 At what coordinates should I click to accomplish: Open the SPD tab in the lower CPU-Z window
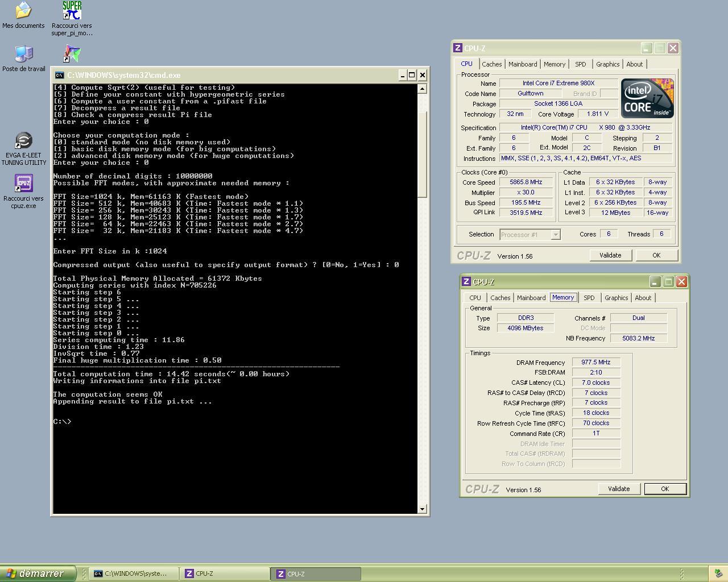[589, 298]
